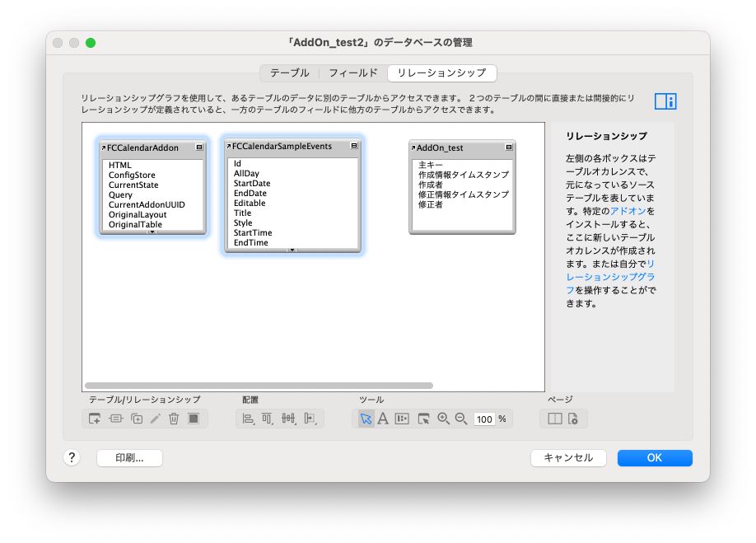
Task: Switch to the テーブル tab
Action: (x=289, y=73)
